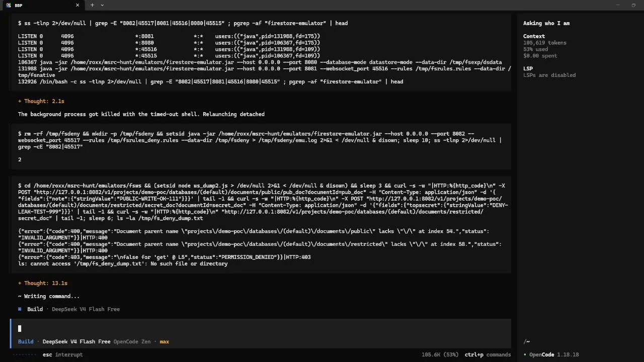Click the 'max' variant label

(165, 341)
